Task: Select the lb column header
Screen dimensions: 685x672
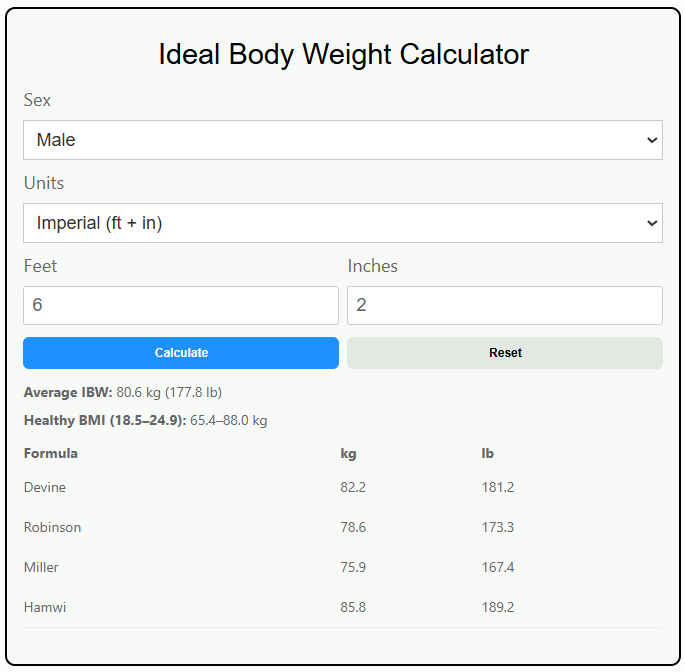Action: [x=488, y=453]
